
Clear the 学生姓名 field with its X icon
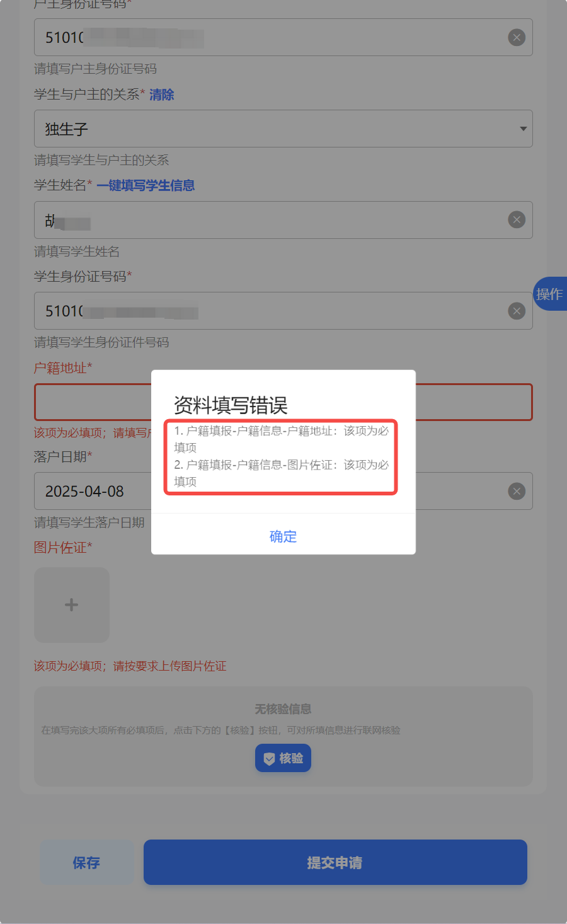[517, 220]
